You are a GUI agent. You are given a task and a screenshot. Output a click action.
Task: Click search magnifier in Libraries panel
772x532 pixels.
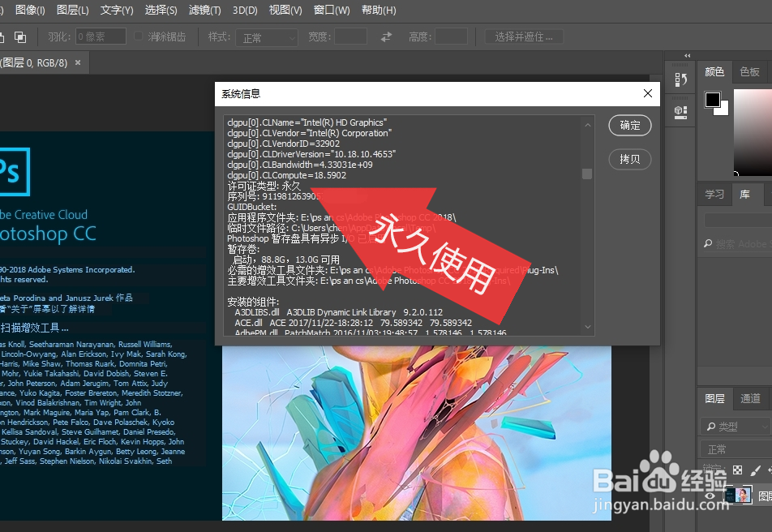point(708,243)
